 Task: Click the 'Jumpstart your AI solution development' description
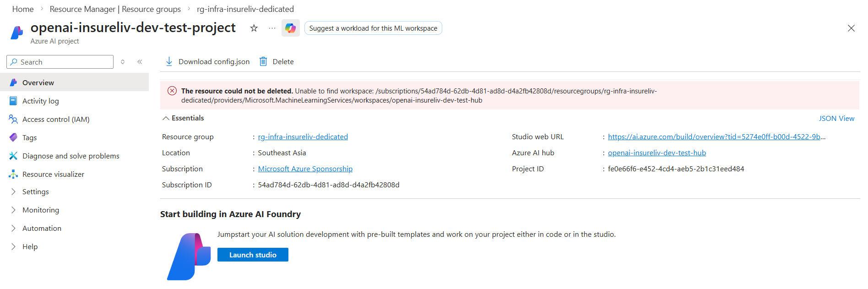point(416,234)
